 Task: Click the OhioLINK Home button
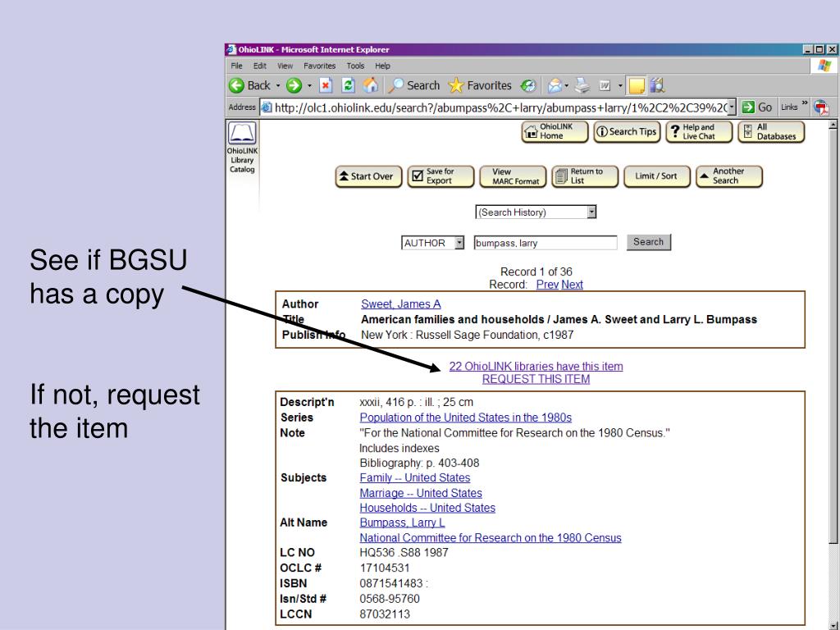click(x=555, y=132)
